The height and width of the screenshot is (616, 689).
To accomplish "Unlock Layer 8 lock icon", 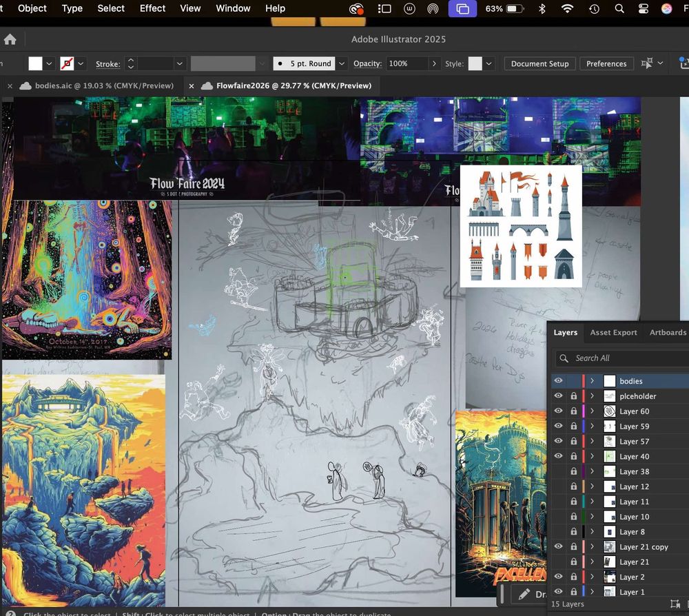I will [573, 532].
